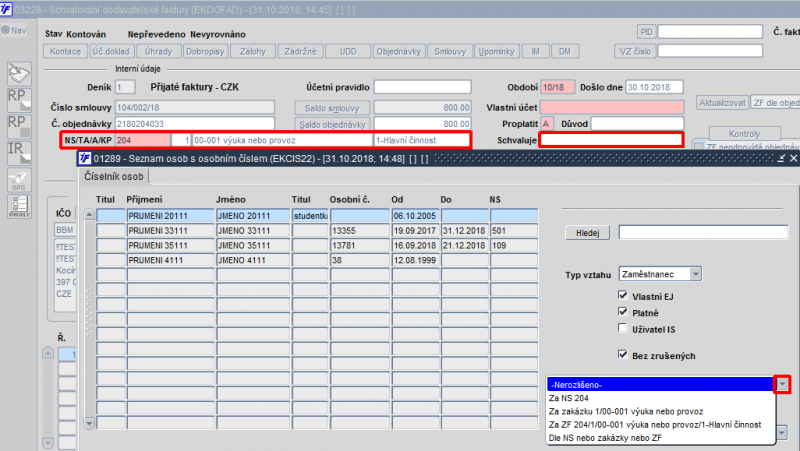Click the edit document icon in left sidebar
The width and height of the screenshot is (800, 451).
(17, 73)
